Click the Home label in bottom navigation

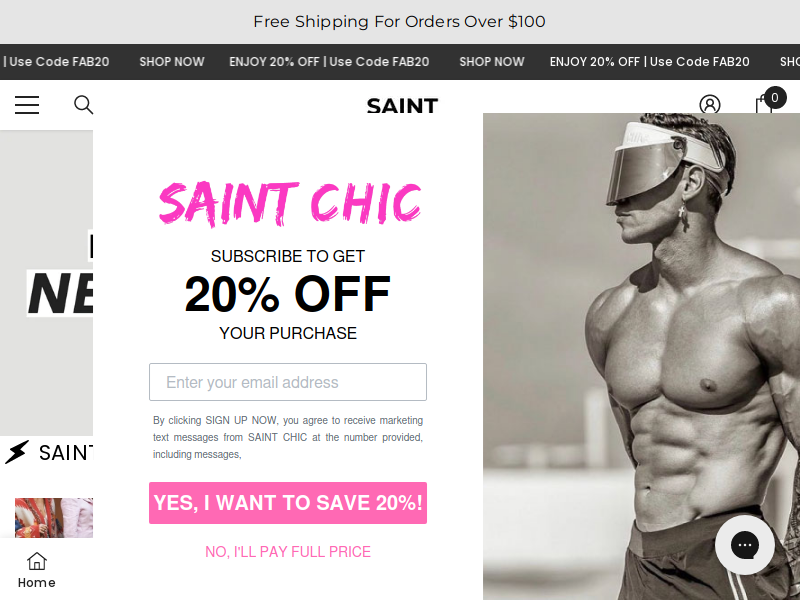37,583
